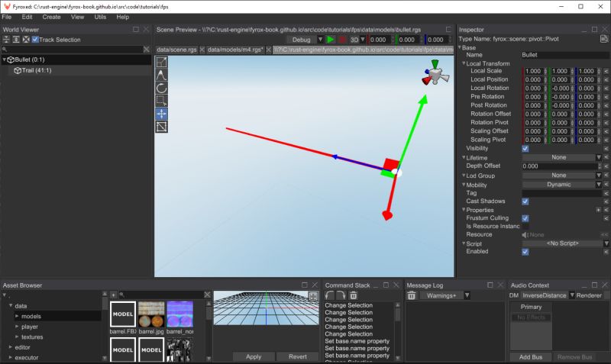Switch to data/scene.rgs tab

pyautogui.click(x=176, y=50)
